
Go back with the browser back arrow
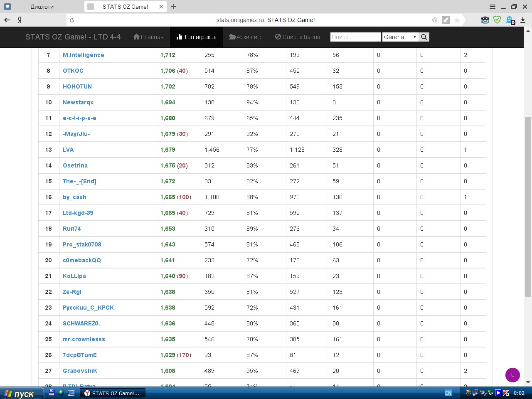7,20
